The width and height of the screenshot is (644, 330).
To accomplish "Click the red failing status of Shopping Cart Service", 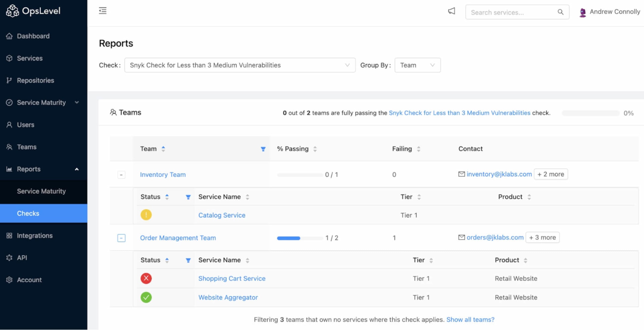I will 146,278.
